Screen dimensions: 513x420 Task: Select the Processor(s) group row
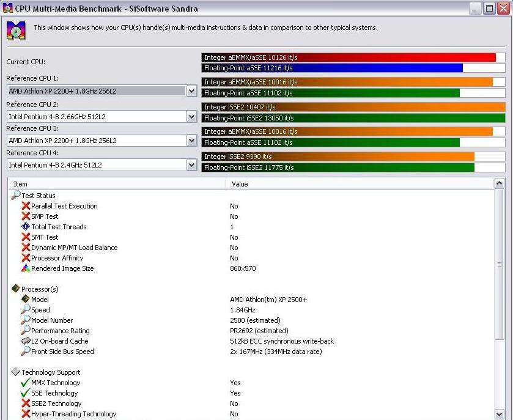(40, 289)
